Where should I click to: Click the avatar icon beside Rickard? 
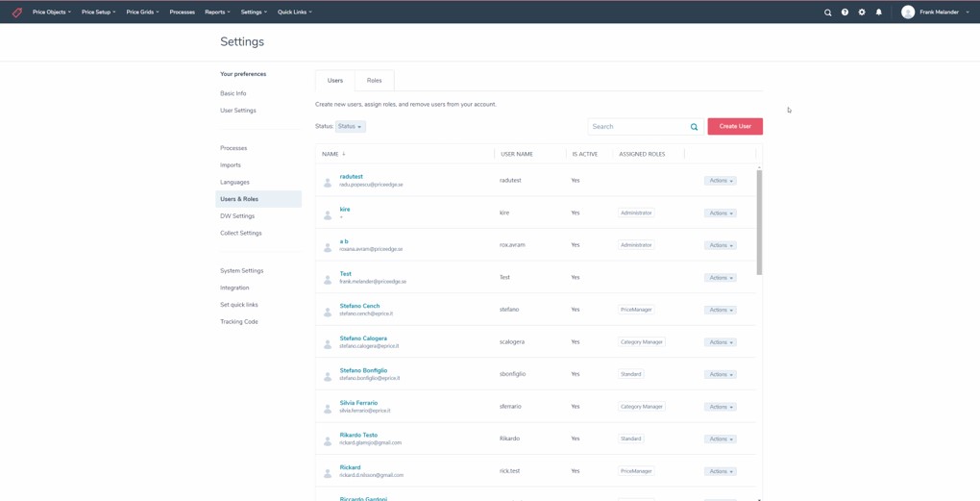click(x=327, y=473)
